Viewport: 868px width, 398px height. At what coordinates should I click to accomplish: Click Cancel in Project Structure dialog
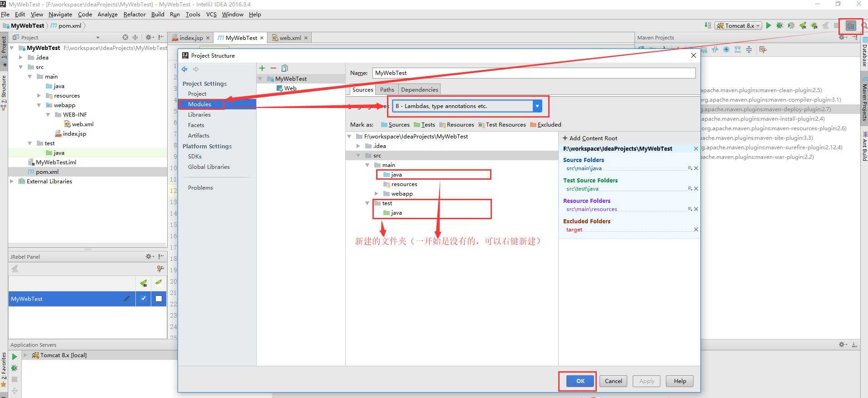(613, 381)
